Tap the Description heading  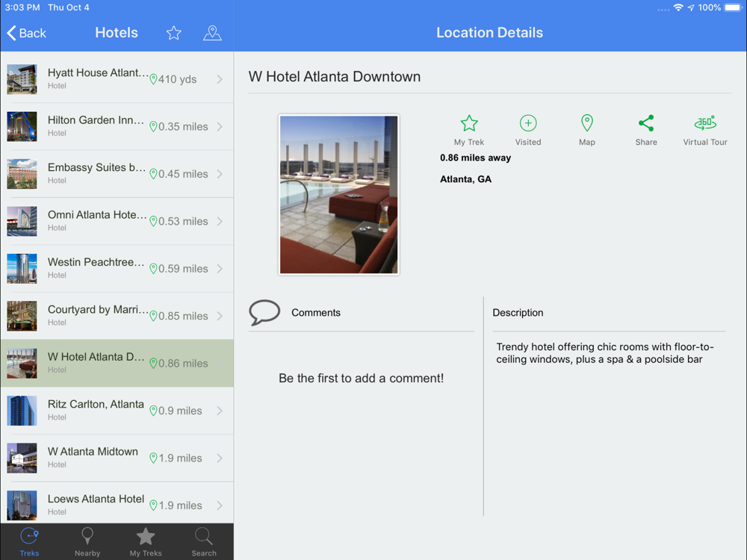coord(518,313)
